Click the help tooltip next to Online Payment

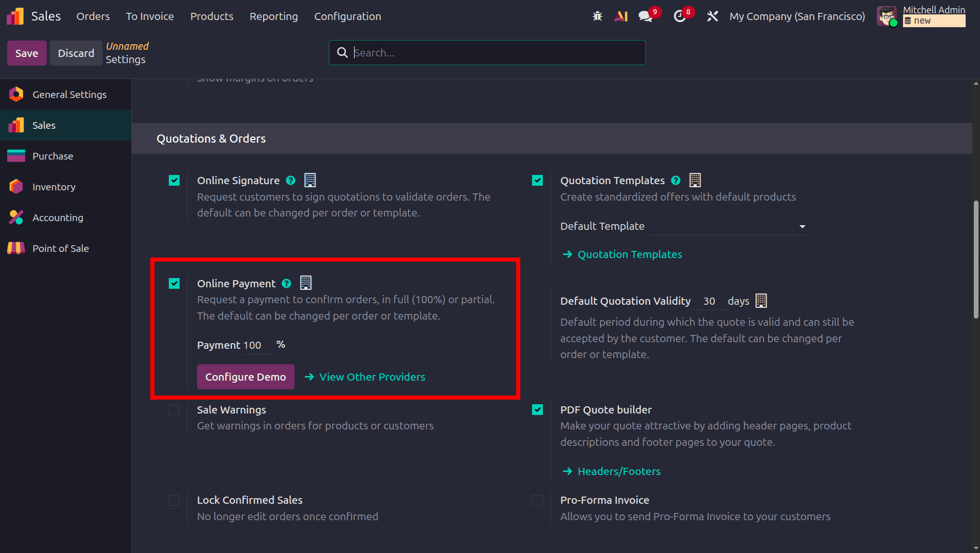click(286, 283)
